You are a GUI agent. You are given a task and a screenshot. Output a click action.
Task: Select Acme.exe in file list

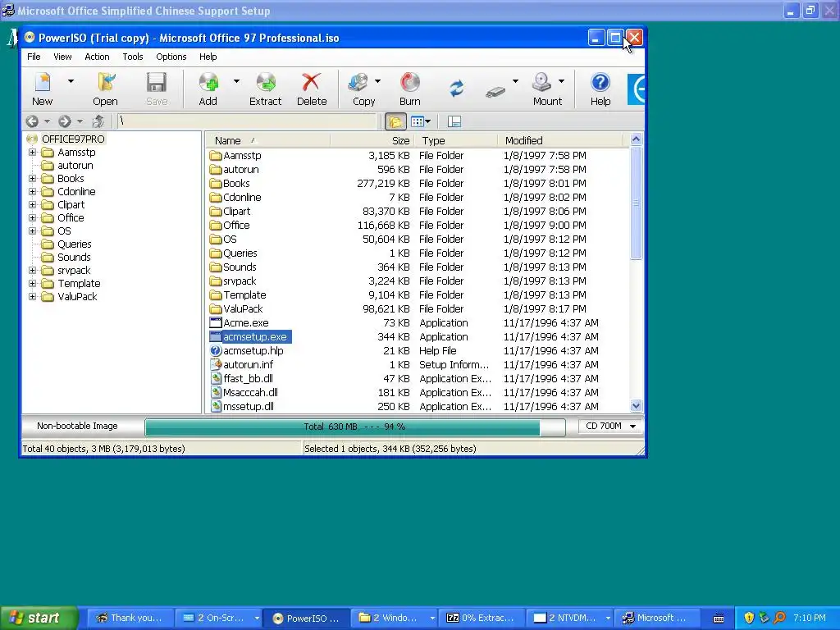tap(246, 323)
